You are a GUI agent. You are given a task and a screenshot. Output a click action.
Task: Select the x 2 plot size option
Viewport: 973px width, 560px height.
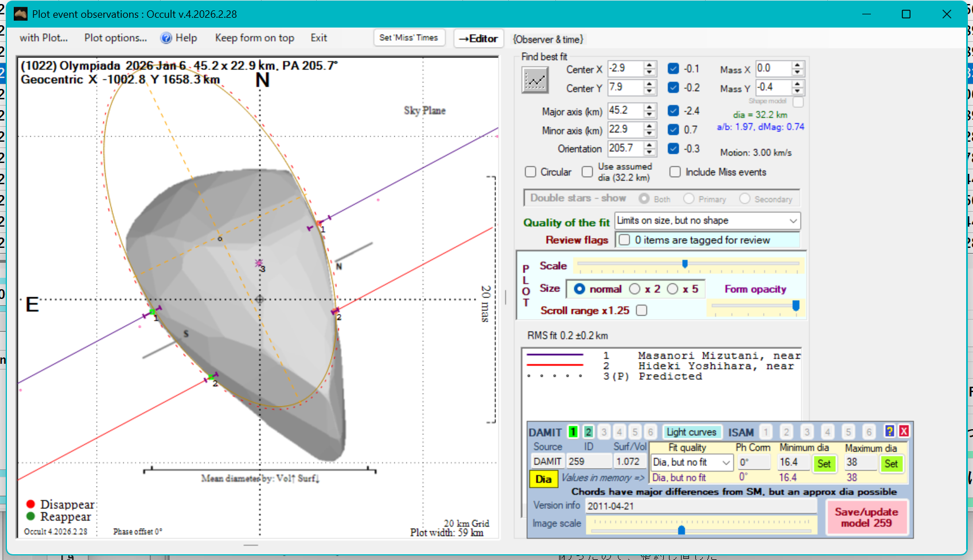click(635, 289)
